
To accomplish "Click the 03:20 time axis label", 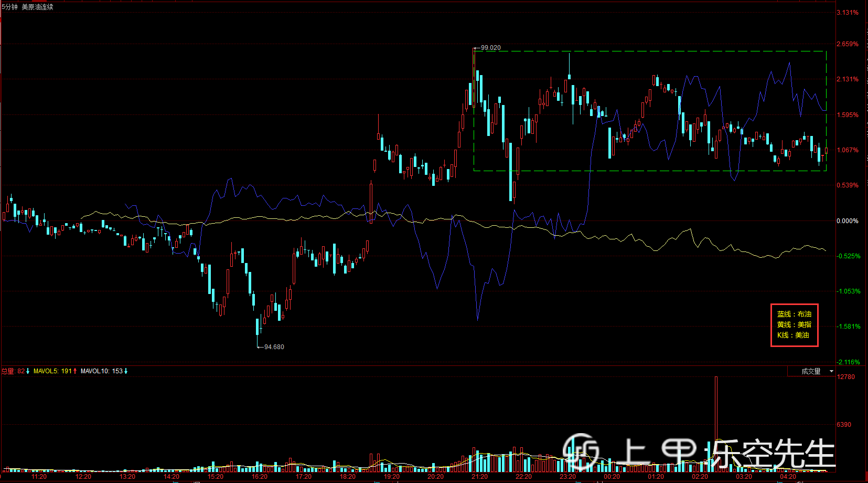I will click(x=744, y=477).
